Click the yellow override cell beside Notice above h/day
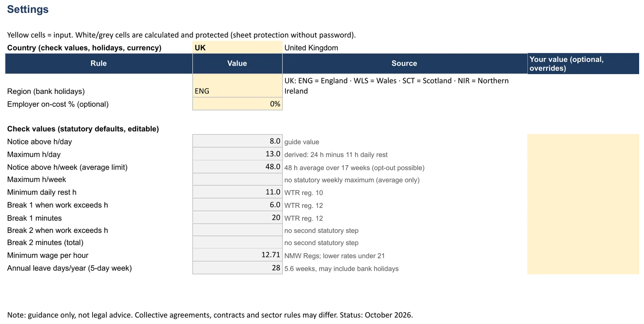 [583, 141]
